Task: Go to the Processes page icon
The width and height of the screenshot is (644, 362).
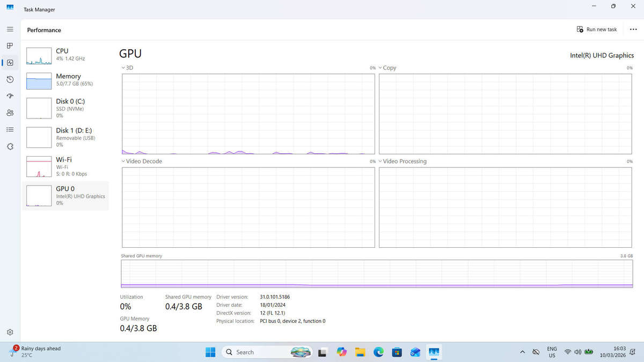Action: (x=10, y=46)
